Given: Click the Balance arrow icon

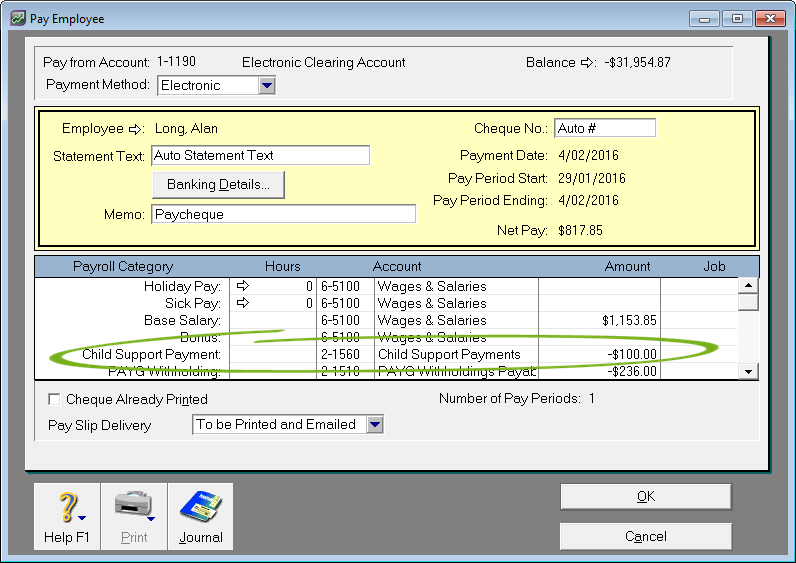Looking at the screenshot, I should click(588, 63).
